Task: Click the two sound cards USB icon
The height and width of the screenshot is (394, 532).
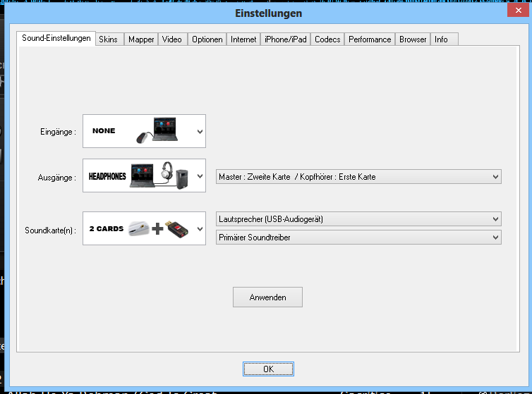Action: 159,229
